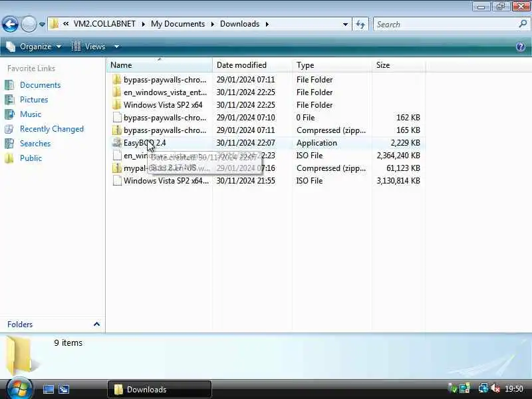Viewport: 532px width, 399px height.
Task: Select the mypal compressed zip icon
Action: (x=117, y=168)
